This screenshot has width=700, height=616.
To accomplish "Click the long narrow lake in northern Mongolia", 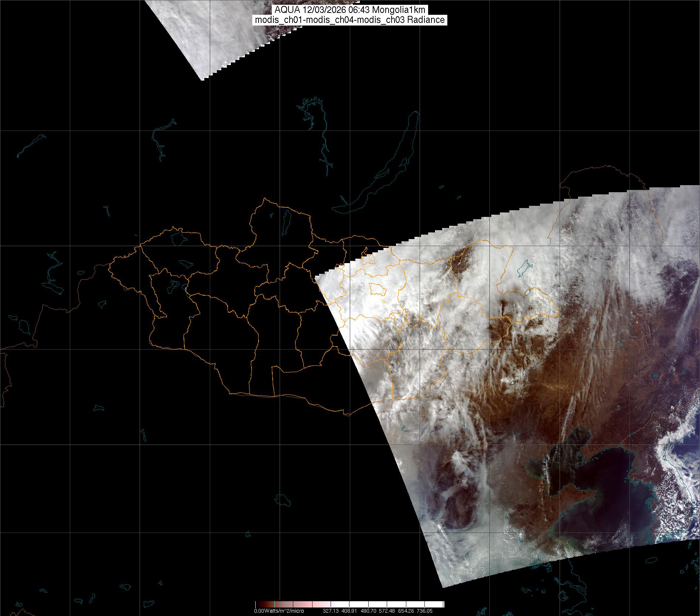I will click(x=286, y=221).
